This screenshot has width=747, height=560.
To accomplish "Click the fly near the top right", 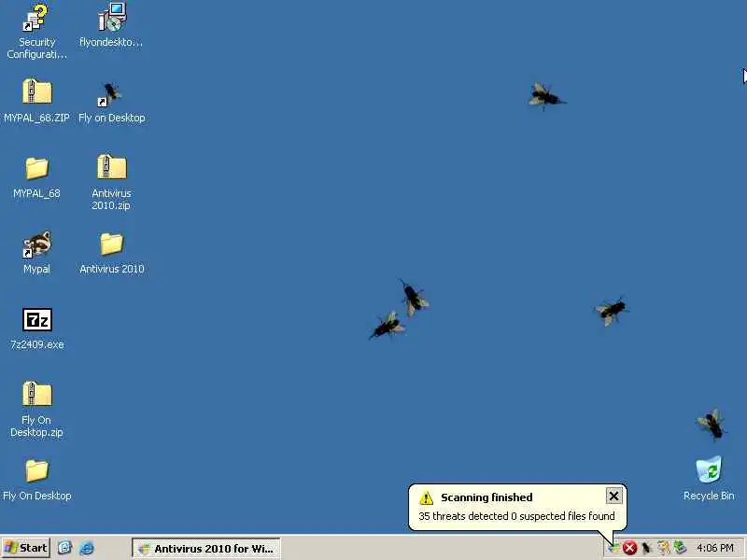I will 546,97.
